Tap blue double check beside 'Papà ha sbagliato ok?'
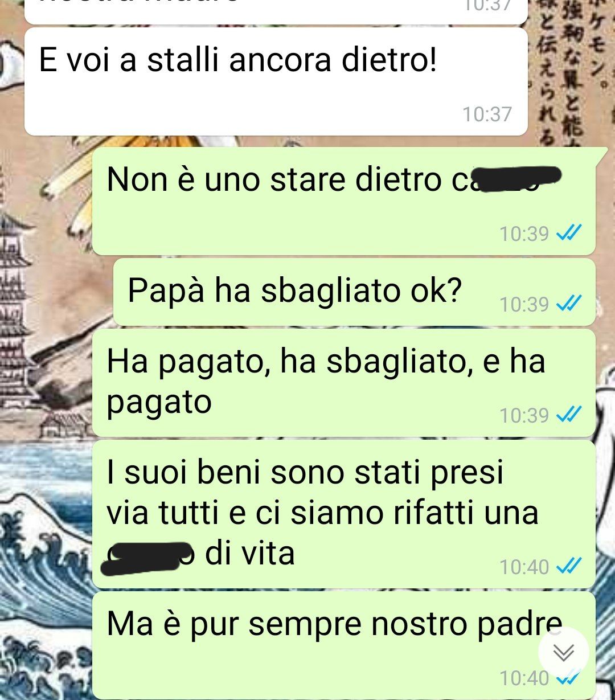This screenshot has width=615, height=700. (568, 304)
